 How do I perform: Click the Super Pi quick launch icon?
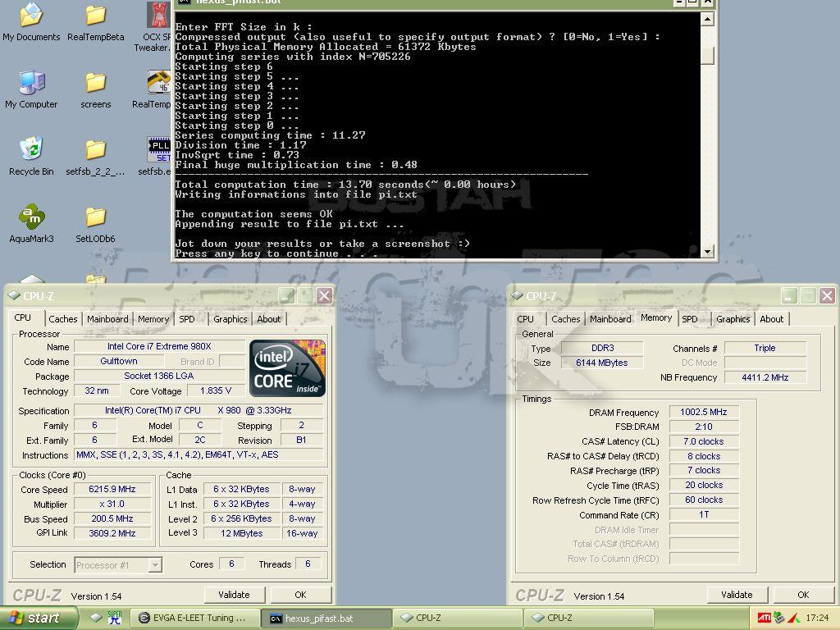tap(115, 618)
